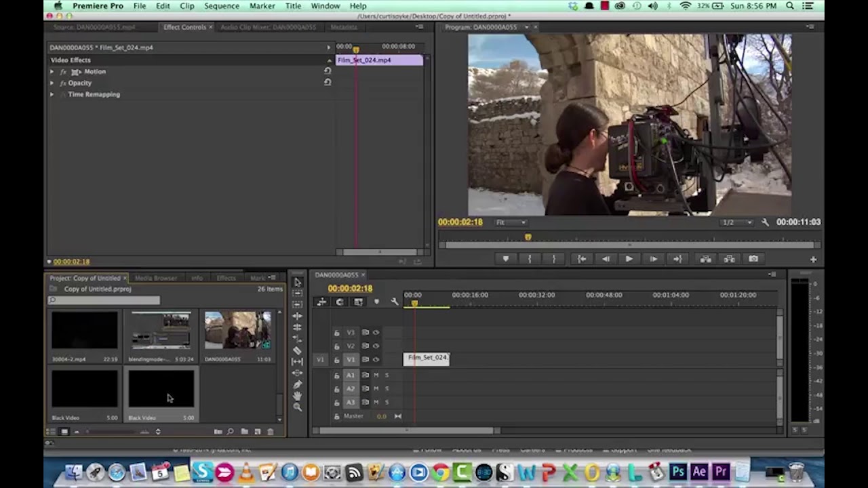Image resolution: width=868 pixels, height=488 pixels.
Task: Open the Clip menu
Action: 186,6
